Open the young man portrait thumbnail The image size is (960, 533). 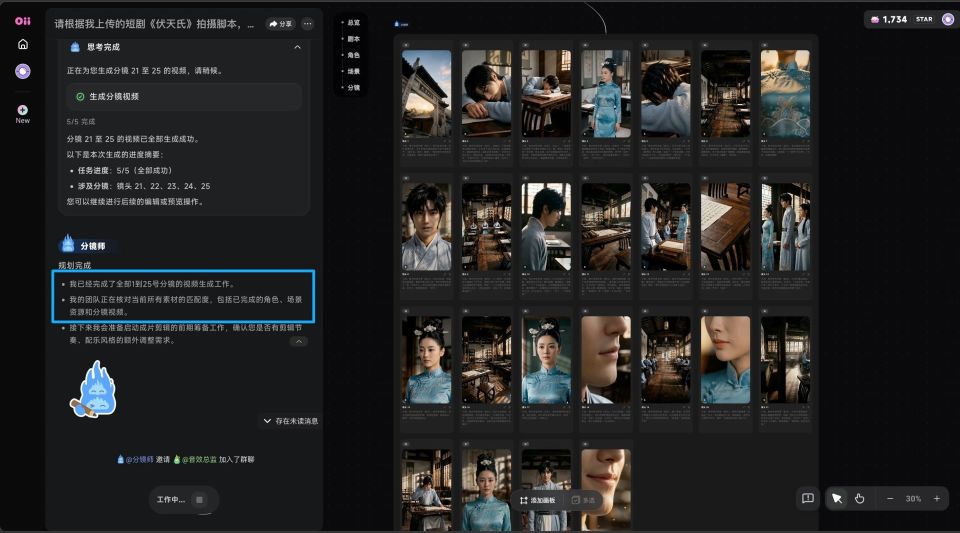click(x=427, y=227)
